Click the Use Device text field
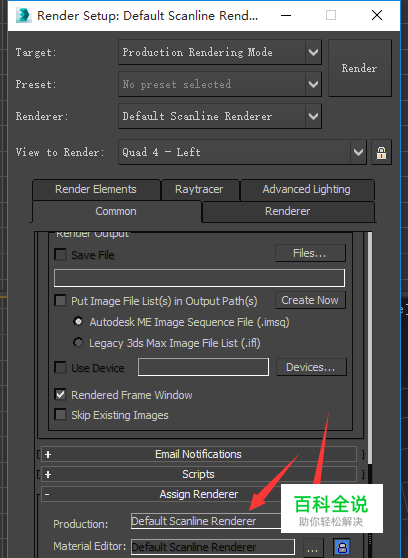The width and height of the screenshot is (408, 558). pyautogui.click(x=203, y=367)
